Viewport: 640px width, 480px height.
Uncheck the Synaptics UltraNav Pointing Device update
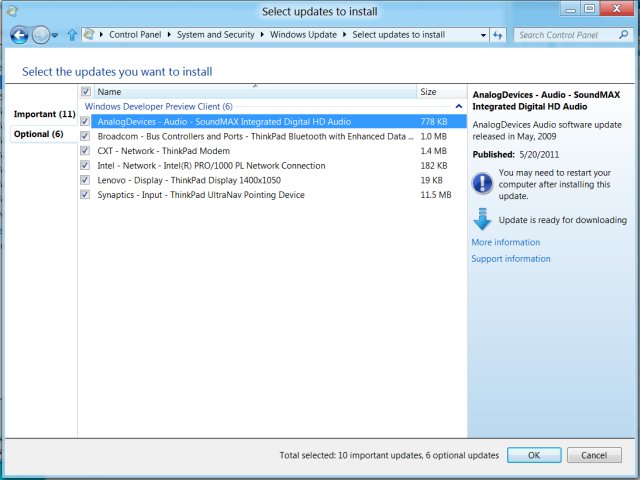pyautogui.click(x=85, y=194)
